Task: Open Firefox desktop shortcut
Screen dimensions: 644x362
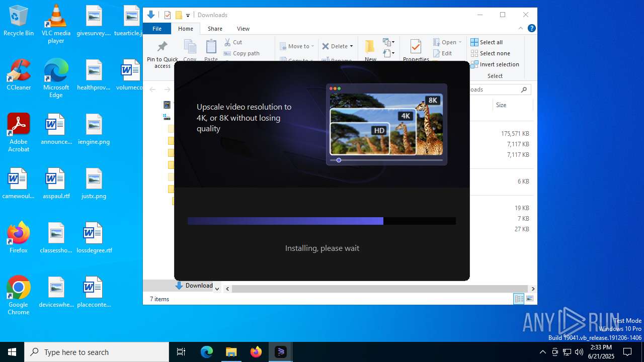Action: click(19, 237)
